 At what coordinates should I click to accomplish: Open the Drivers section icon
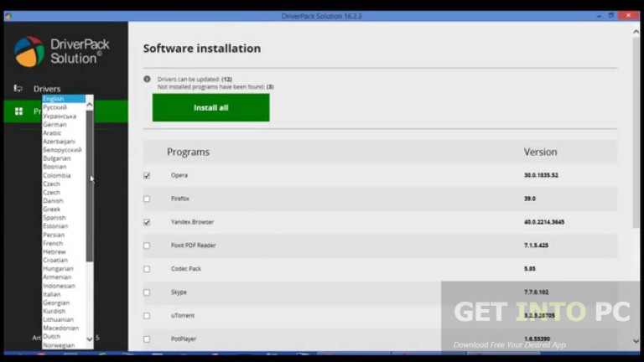18,88
